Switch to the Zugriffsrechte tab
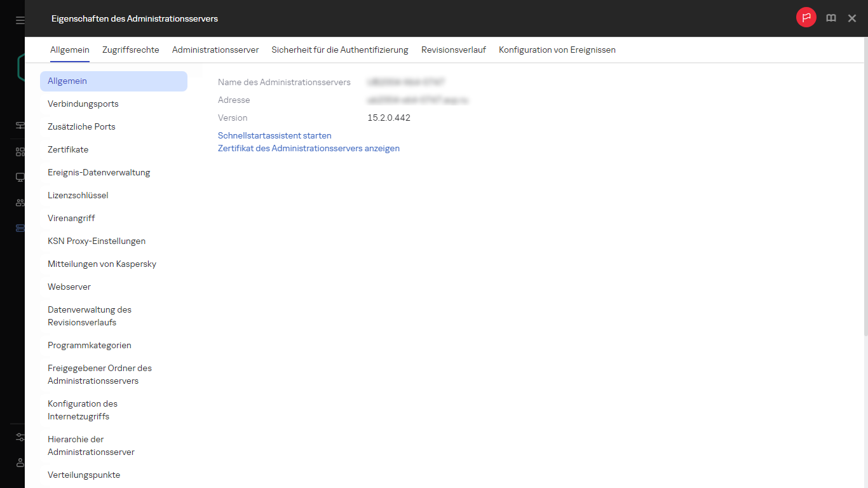This screenshot has width=868, height=488. pos(130,50)
